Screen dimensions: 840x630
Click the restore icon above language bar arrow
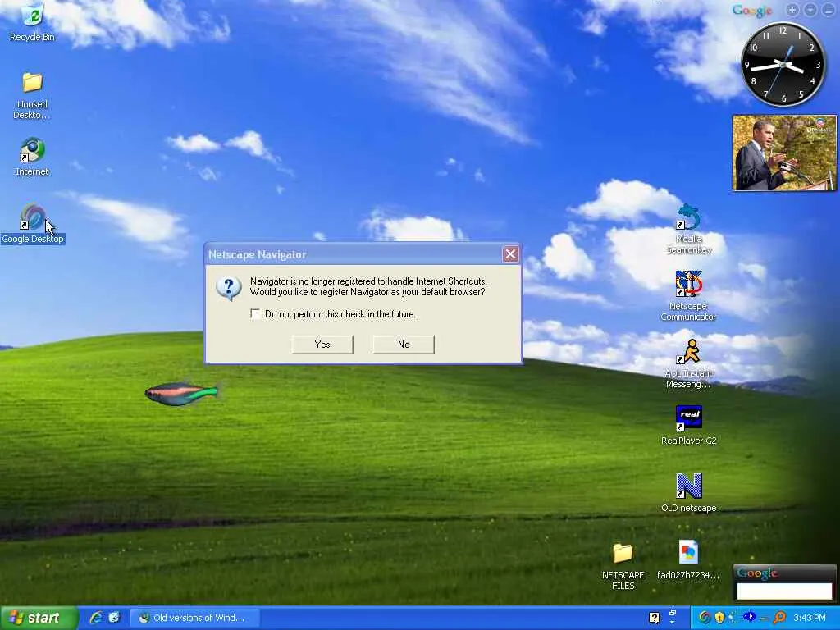point(673,613)
